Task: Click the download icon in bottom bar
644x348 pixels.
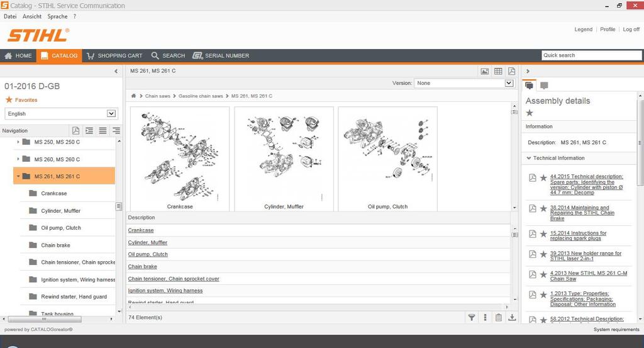Action: (512, 317)
